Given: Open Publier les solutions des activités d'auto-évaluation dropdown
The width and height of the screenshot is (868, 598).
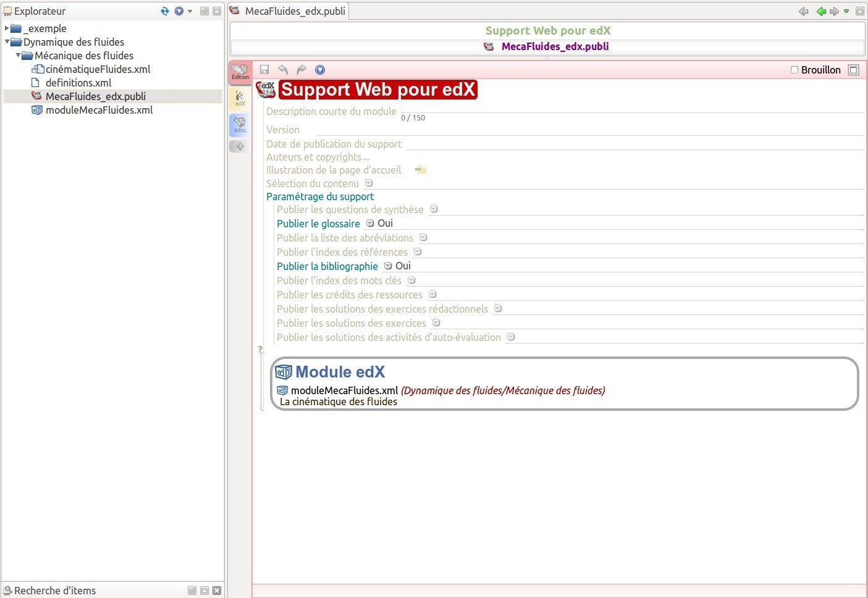Looking at the screenshot, I should click(x=511, y=337).
